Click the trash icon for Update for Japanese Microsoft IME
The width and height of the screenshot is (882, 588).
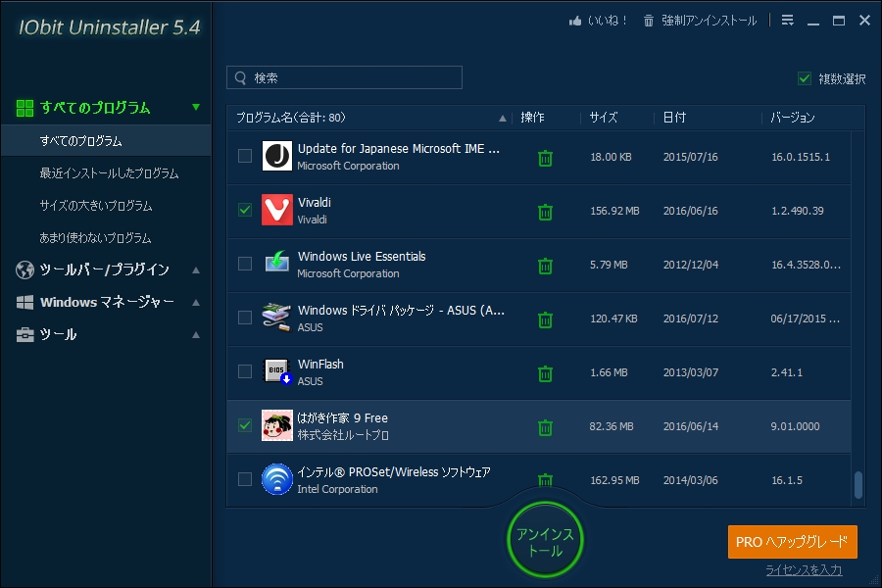click(545, 158)
